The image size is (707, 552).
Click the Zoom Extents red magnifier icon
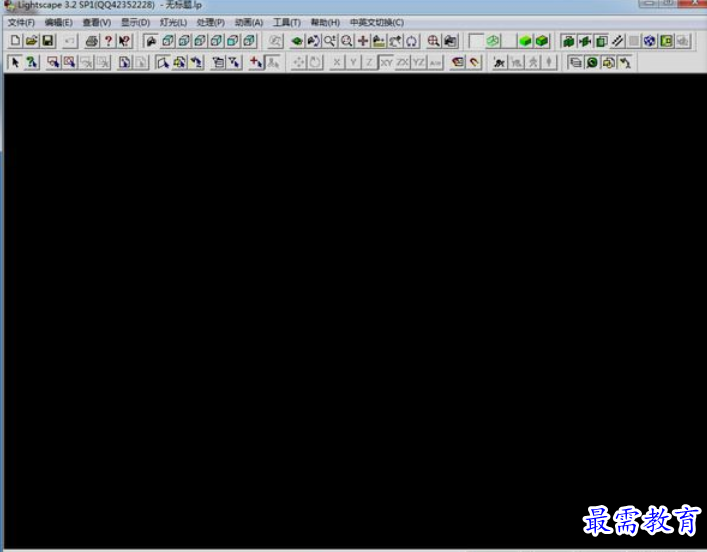(x=433, y=41)
